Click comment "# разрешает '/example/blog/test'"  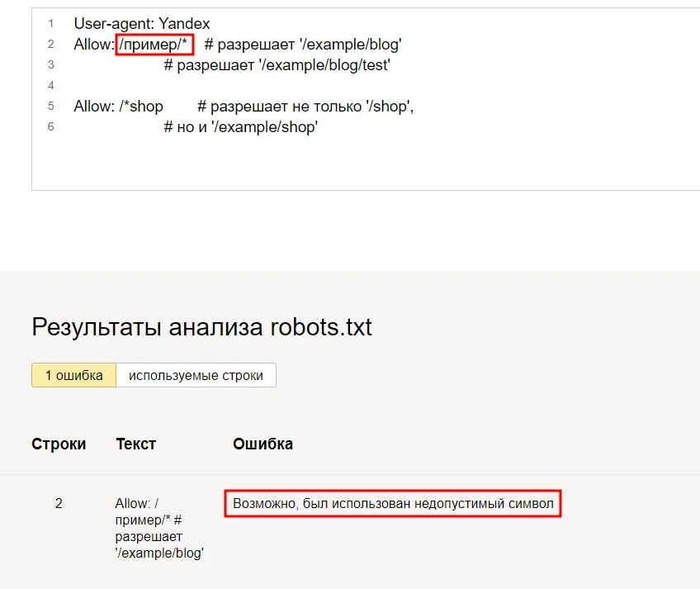(x=277, y=65)
